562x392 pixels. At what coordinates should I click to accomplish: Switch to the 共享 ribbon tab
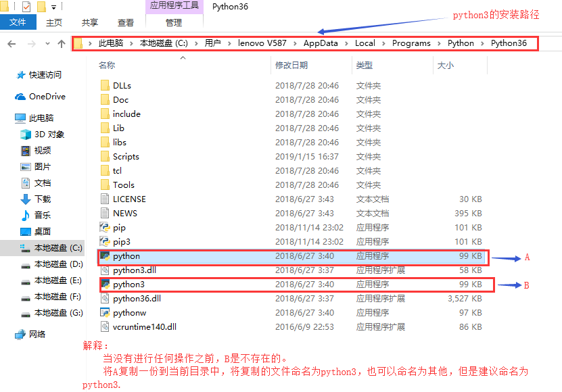(89, 22)
